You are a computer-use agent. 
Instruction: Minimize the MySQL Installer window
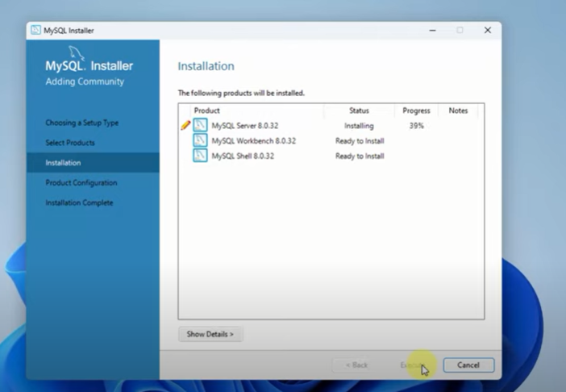click(432, 31)
